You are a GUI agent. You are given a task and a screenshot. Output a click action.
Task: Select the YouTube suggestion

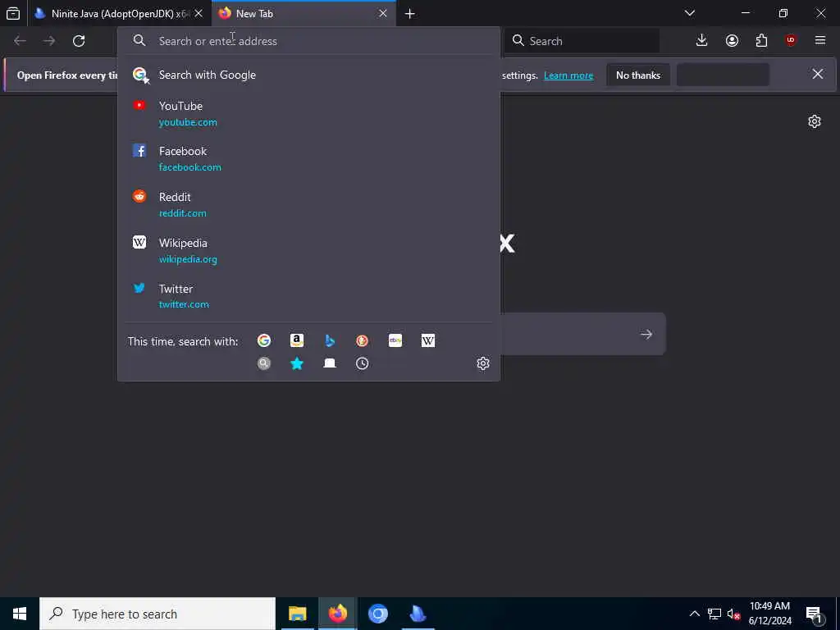(309, 113)
